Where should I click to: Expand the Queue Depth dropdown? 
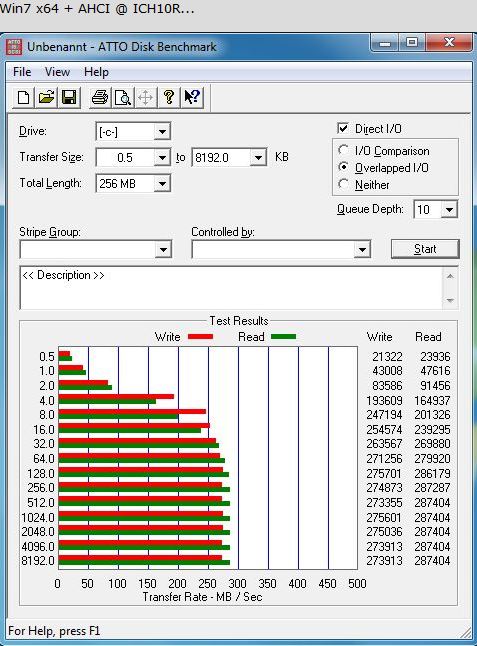pyautogui.click(x=449, y=210)
